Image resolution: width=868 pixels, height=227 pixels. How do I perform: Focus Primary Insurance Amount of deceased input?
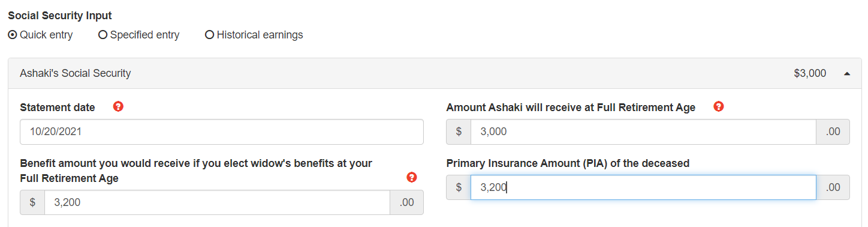[643, 187]
